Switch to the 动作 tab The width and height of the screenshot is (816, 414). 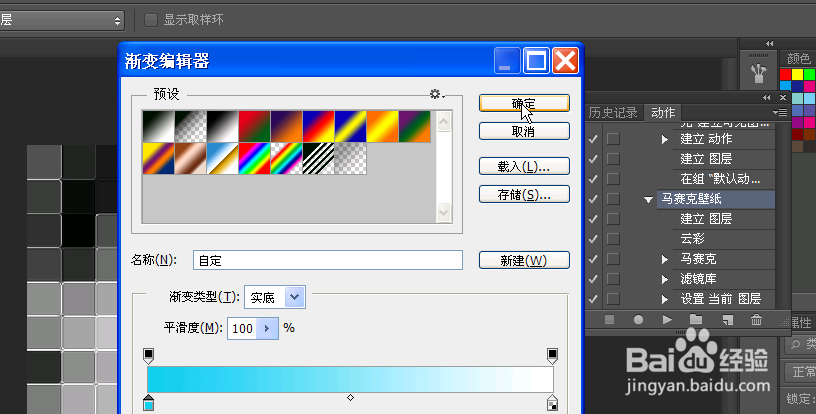pos(663,112)
